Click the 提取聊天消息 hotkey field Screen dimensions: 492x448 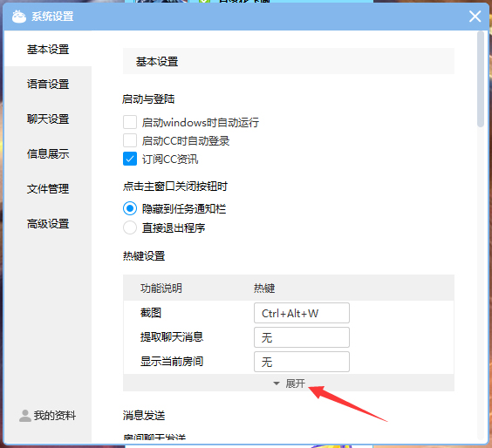[x=302, y=337]
